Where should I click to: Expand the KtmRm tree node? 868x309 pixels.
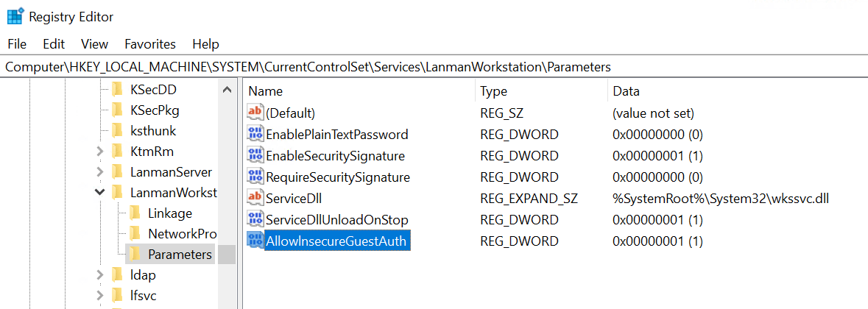pyautogui.click(x=100, y=152)
